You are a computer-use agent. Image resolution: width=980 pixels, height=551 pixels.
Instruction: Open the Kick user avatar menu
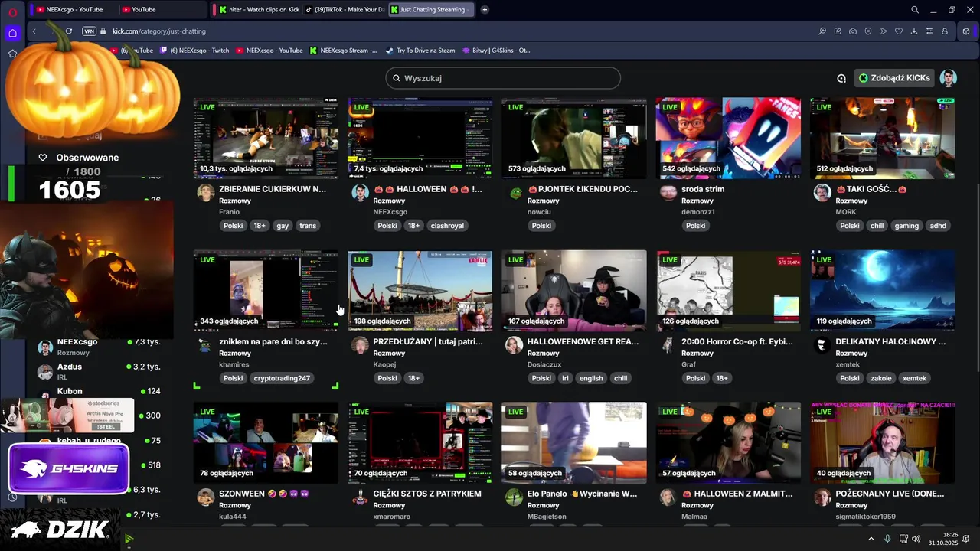949,78
